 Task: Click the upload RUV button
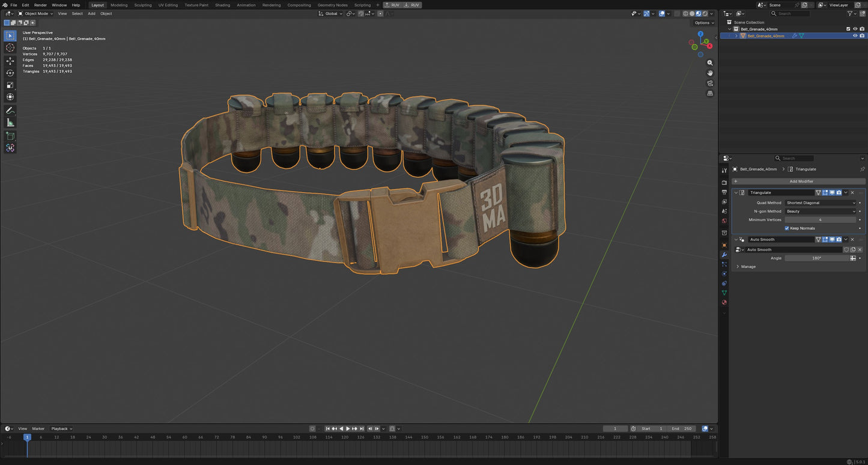[392, 5]
